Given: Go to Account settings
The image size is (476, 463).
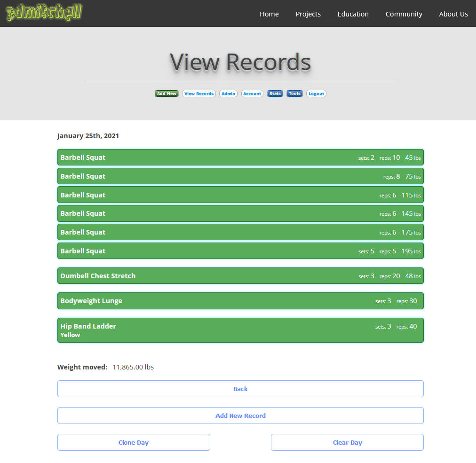Looking at the screenshot, I should [x=252, y=94].
